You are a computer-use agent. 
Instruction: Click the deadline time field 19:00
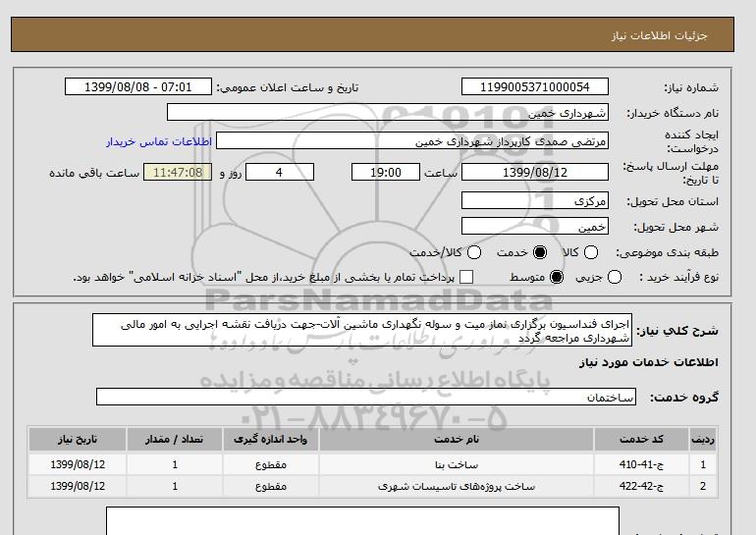click(386, 172)
